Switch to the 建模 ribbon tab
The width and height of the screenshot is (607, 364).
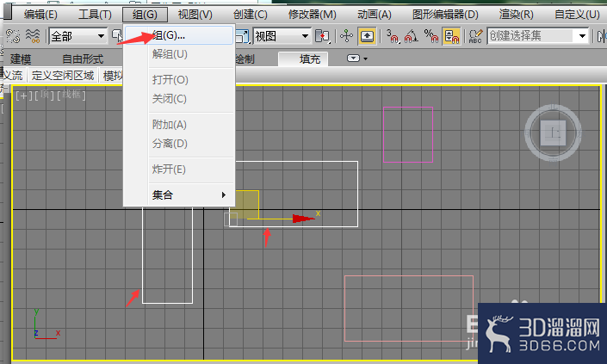tap(21, 59)
